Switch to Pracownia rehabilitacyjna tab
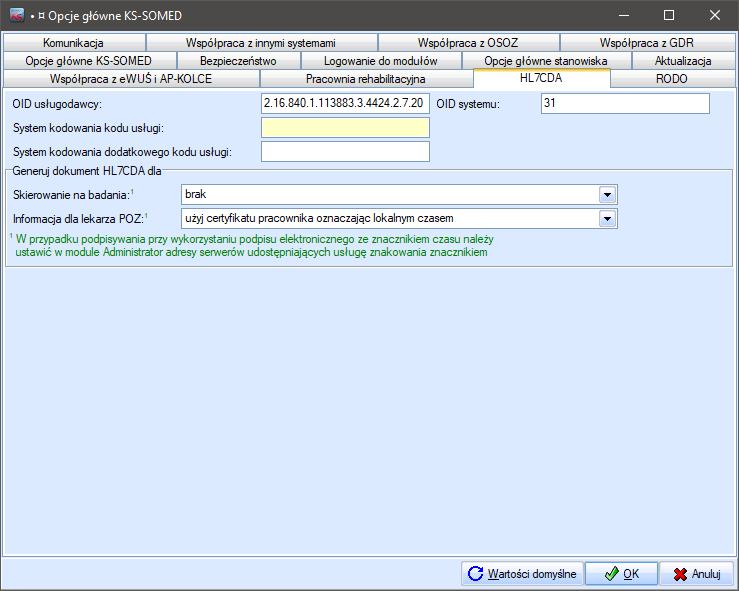The height and width of the screenshot is (591, 739). [366, 79]
